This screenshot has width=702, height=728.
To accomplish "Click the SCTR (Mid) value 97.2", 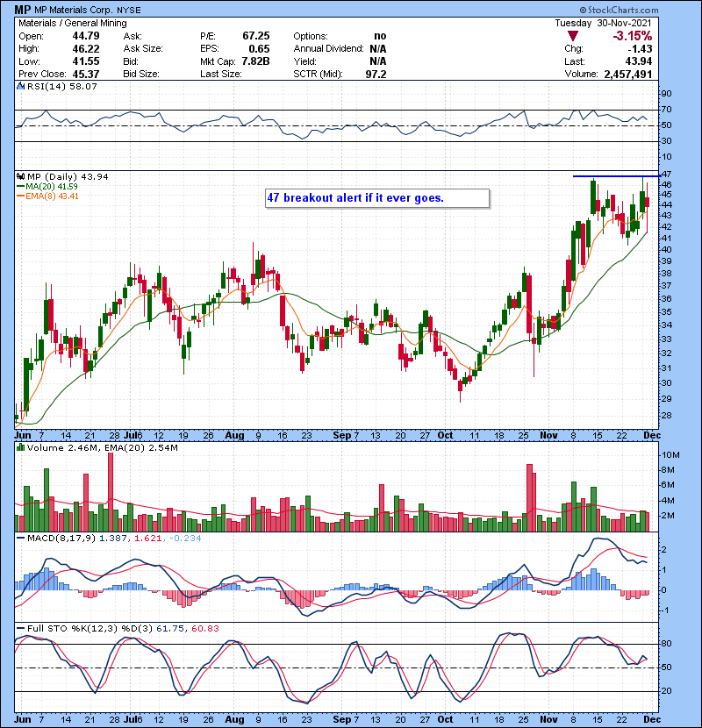I will coord(376,75).
